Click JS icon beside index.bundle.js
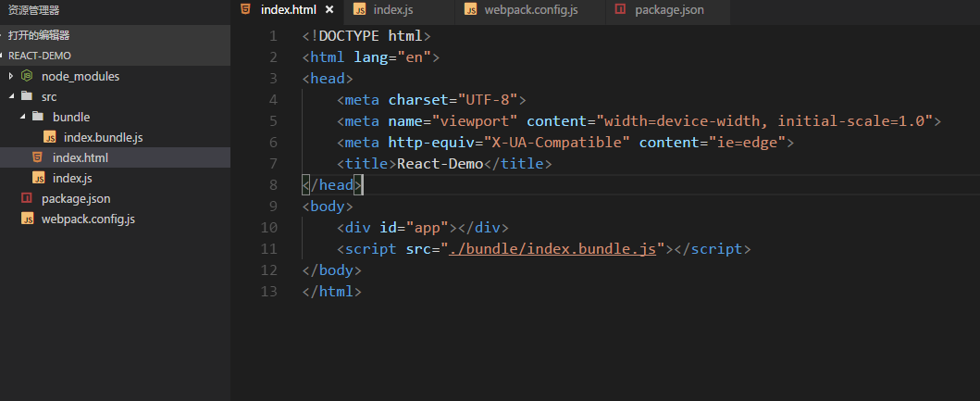980x401 pixels. coord(50,137)
